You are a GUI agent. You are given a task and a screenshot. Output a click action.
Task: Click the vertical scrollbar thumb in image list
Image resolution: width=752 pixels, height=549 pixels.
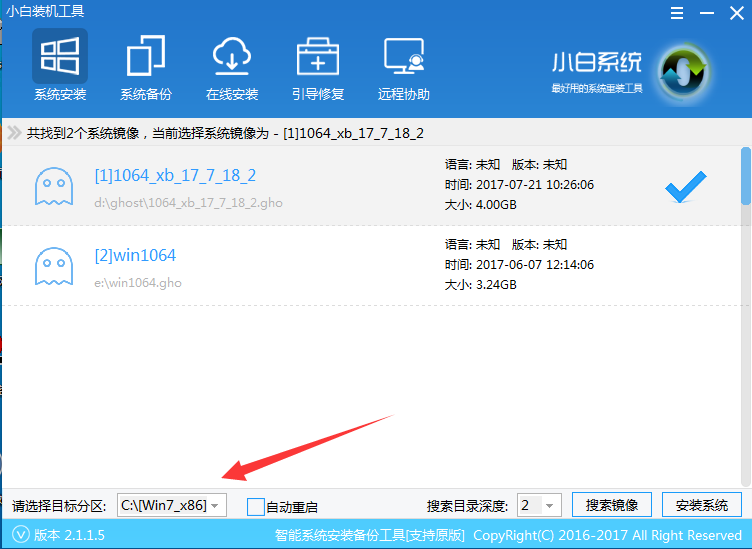(x=745, y=176)
